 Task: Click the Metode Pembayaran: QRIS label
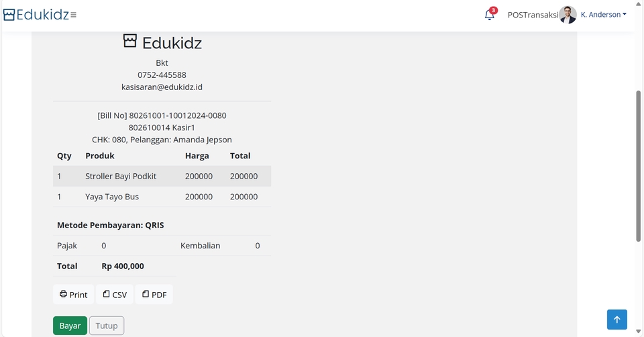tap(111, 225)
